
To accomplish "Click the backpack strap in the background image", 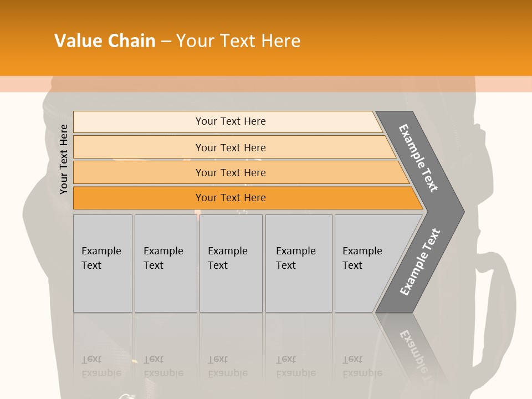I will tap(500, 288).
